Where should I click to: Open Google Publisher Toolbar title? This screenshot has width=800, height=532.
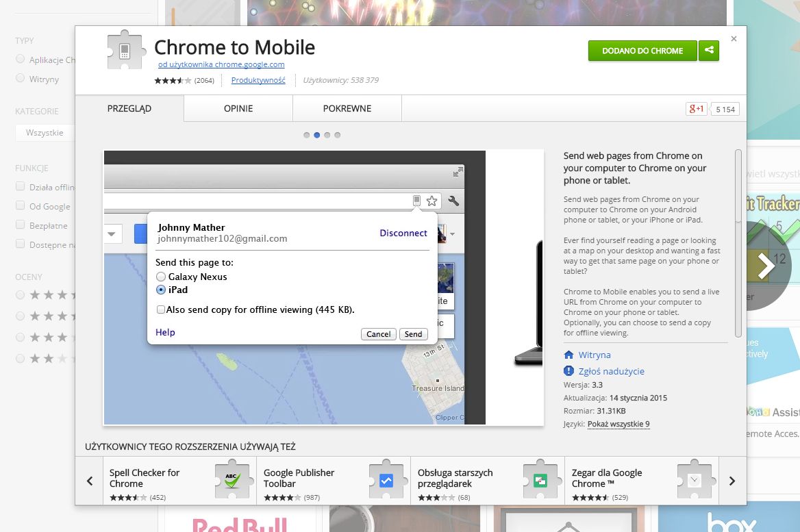pyautogui.click(x=299, y=478)
